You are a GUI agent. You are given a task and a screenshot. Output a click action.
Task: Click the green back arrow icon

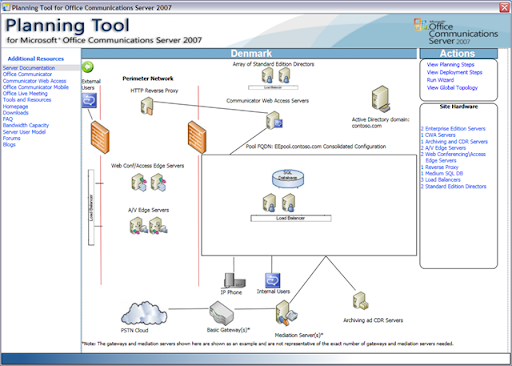[88, 67]
